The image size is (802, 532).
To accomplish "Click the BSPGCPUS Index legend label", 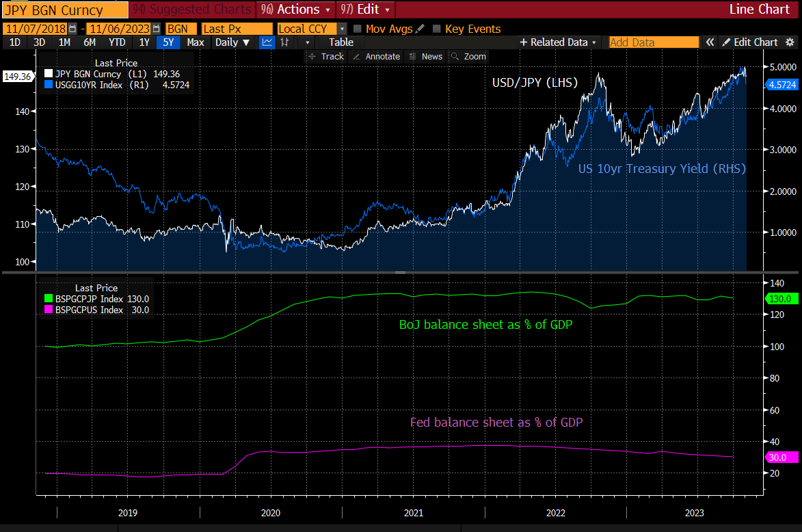I will pos(89,310).
